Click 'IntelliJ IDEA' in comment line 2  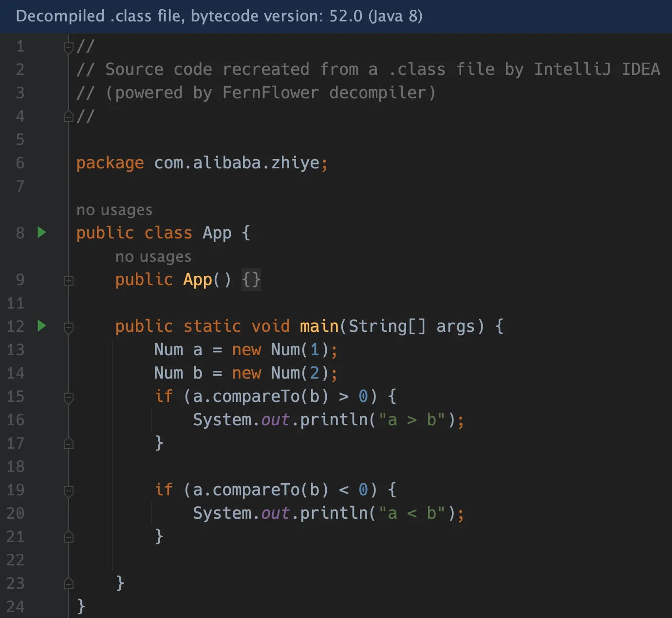click(597, 69)
